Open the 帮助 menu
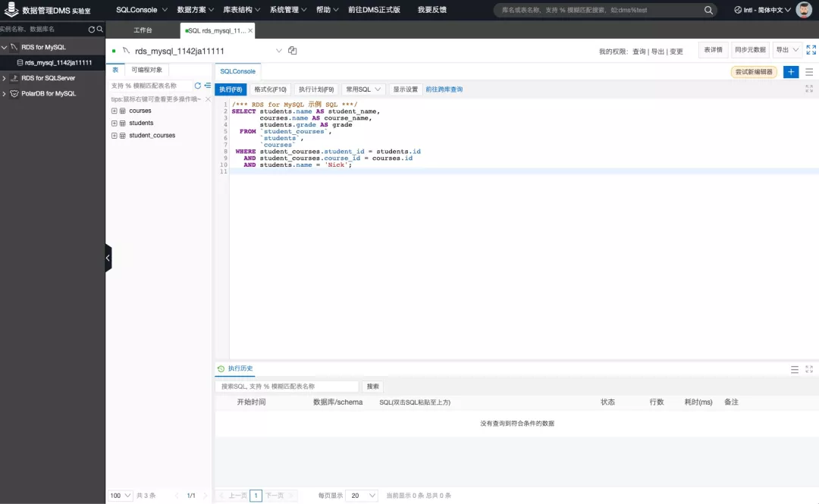 327,10
